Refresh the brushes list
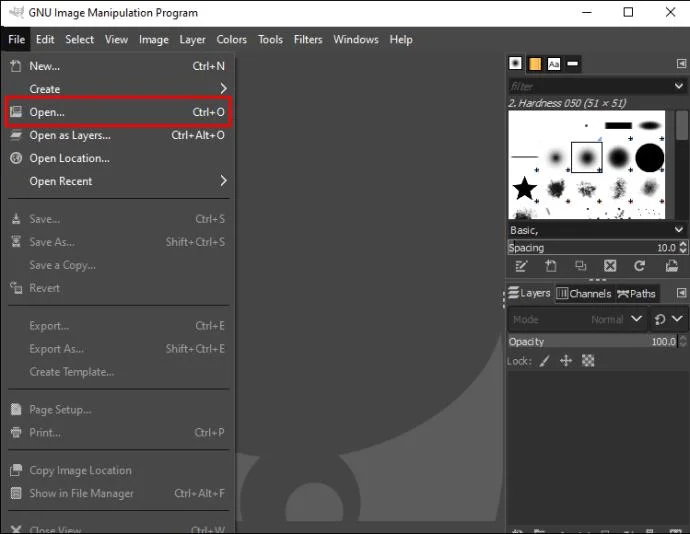This screenshot has width=690, height=534. pyautogui.click(x=639, y=265)
